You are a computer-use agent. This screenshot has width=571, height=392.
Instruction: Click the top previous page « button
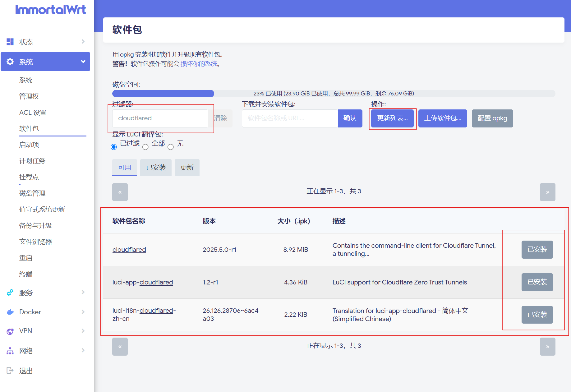pyautogui.click(x=120, y=192)
